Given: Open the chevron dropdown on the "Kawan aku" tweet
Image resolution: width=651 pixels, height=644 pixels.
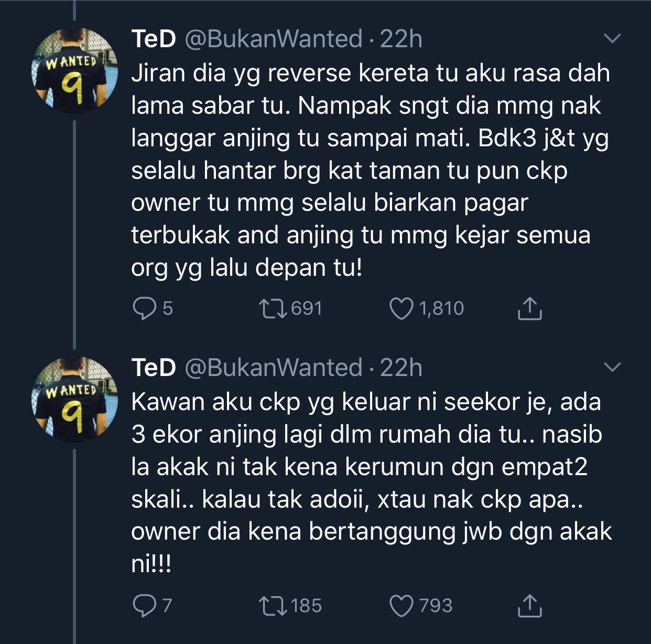Looking at the screenshot, I should coord(612,367).
